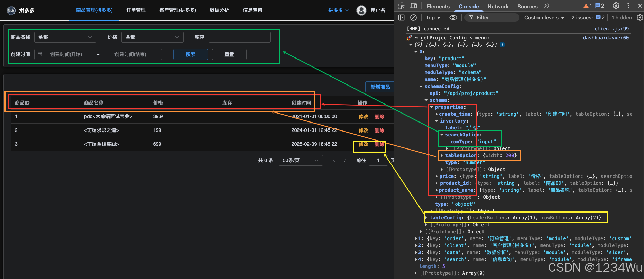Show more DevTools tabs chevron
The width and height of the screenshot is (644, 279).
pyautogui.click(x=547, y=6)
